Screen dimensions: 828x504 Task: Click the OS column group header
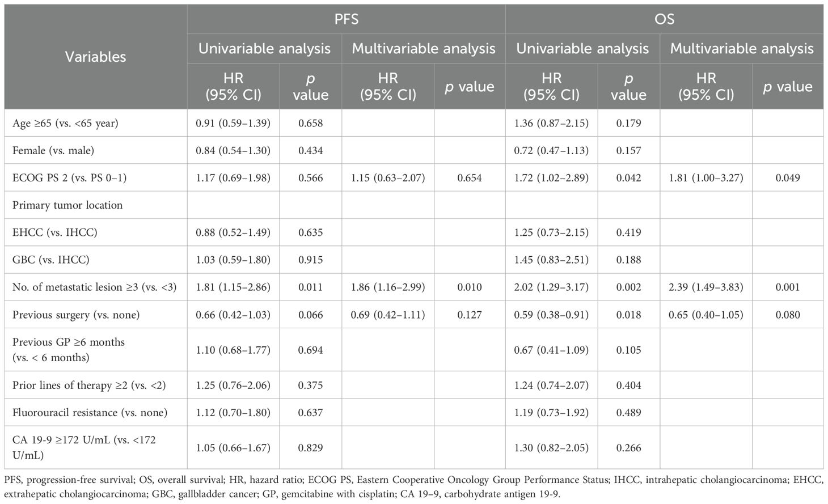[664, 19]
